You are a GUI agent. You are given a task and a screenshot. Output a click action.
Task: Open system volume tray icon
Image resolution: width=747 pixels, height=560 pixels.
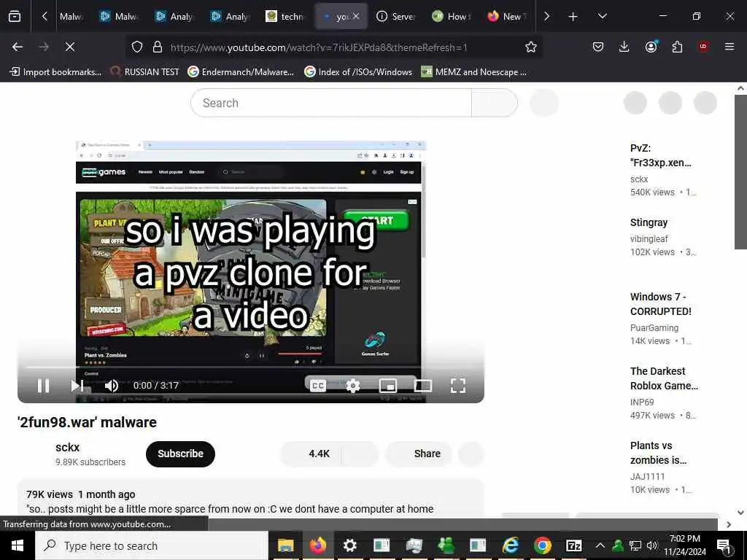(x=652, y=545)
